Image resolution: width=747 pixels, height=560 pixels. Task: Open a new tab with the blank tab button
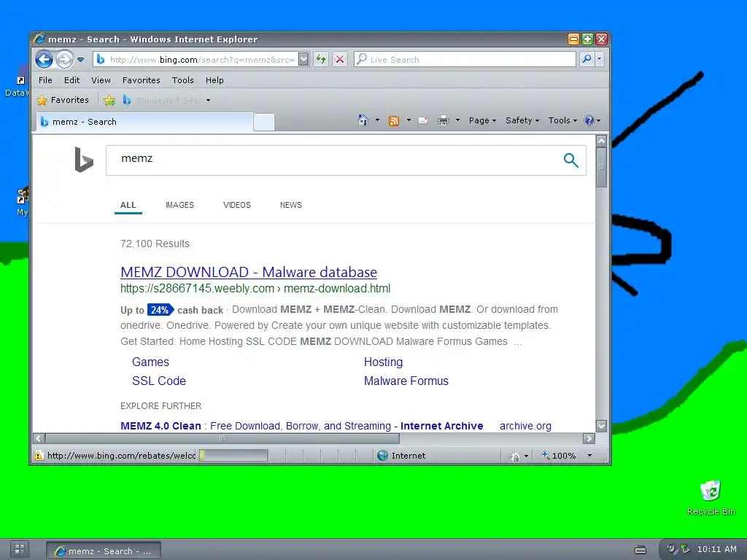[264, 122]
